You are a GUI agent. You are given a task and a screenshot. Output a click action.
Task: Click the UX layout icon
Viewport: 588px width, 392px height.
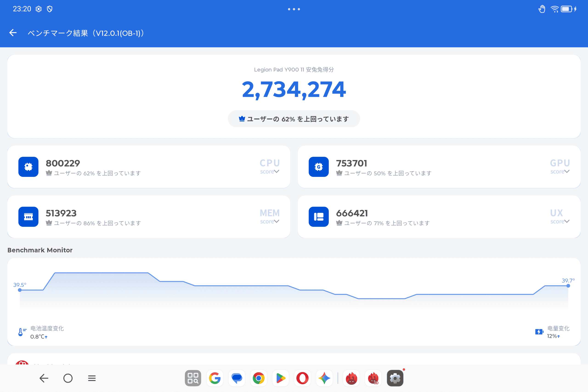click(319, 217)
